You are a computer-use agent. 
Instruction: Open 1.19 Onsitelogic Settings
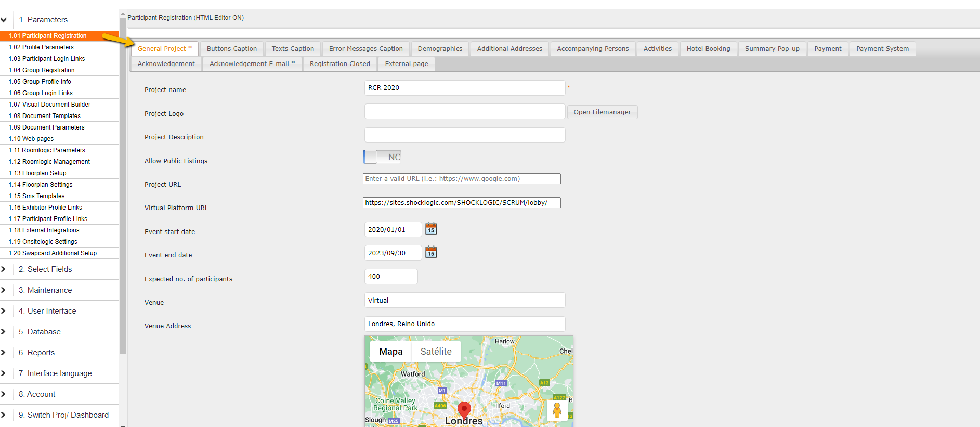[x=59, y=242]
